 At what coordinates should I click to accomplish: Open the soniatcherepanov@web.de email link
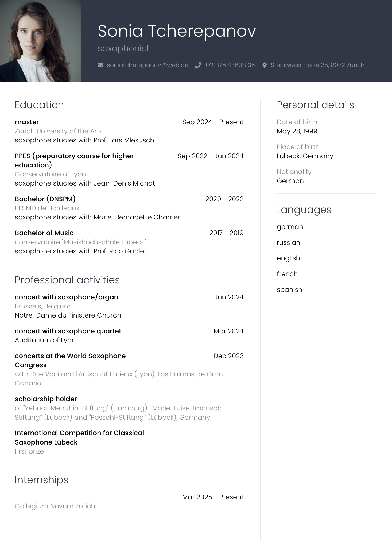[148, 65]
